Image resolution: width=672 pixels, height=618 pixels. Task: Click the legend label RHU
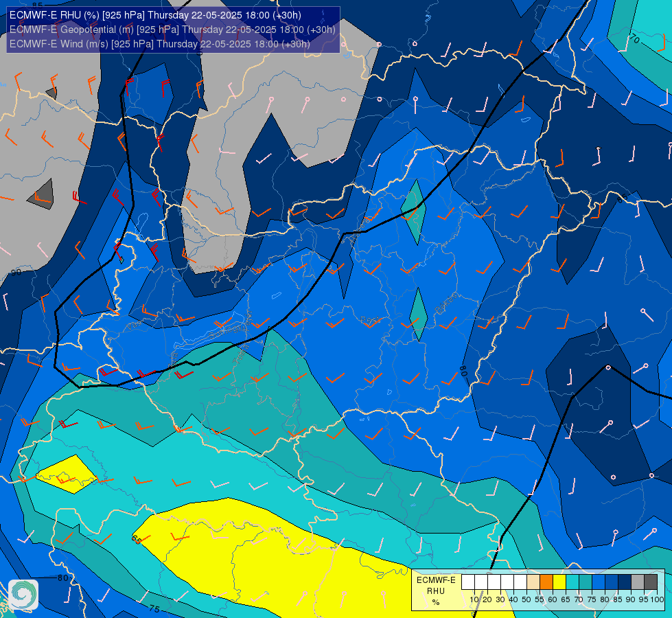click(436, 591)
